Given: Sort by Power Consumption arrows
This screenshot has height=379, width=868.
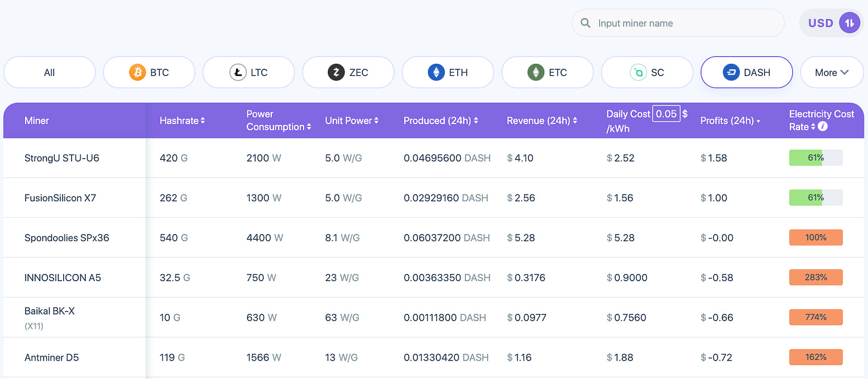Looking at the screenshot, I should click(x=309, y=127).
